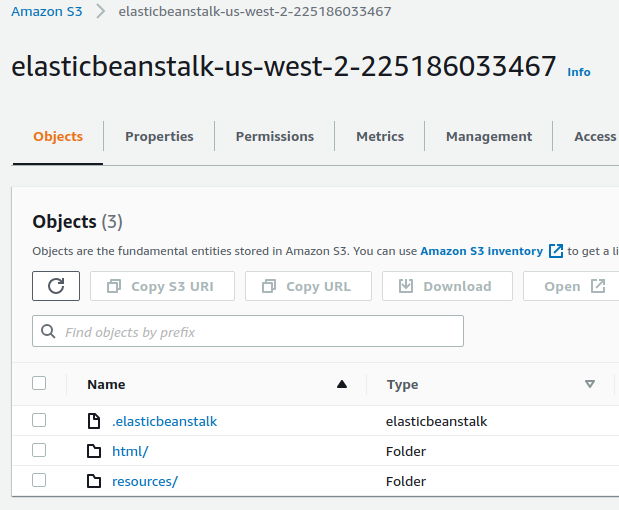Check the resources/ row checkbox
The image size is (619, 510).
pyautogui.click(x=39, y=480)
